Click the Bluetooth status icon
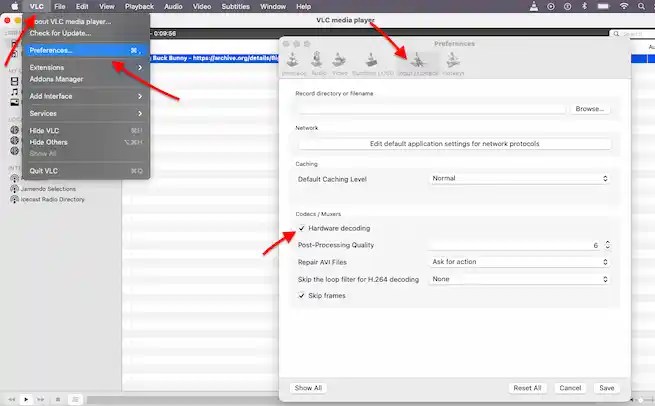 click(584, 6)
